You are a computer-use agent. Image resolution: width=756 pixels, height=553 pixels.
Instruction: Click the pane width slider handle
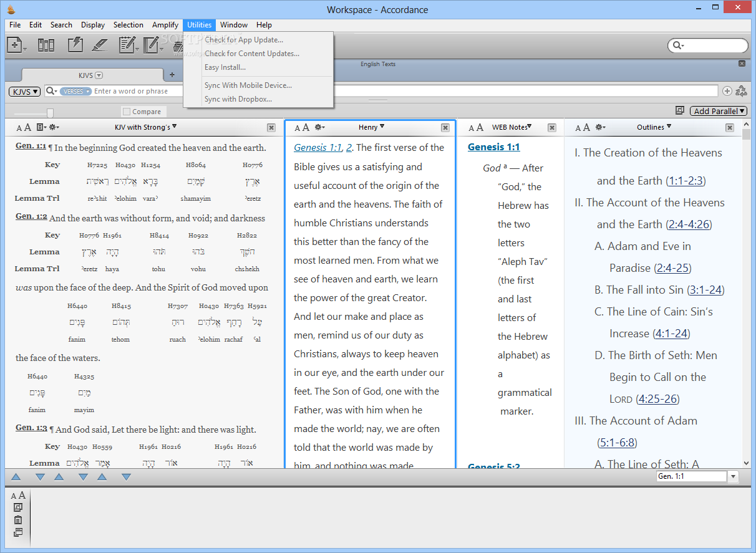click(x=50, y=112)
